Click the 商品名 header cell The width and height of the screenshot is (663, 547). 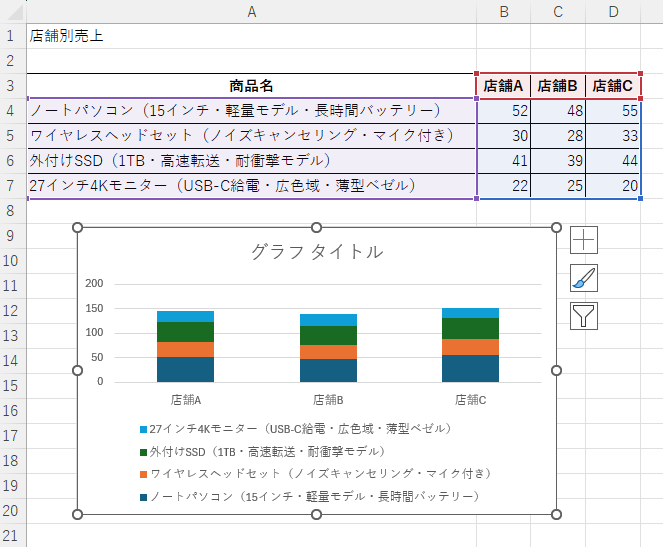[251, 86]
